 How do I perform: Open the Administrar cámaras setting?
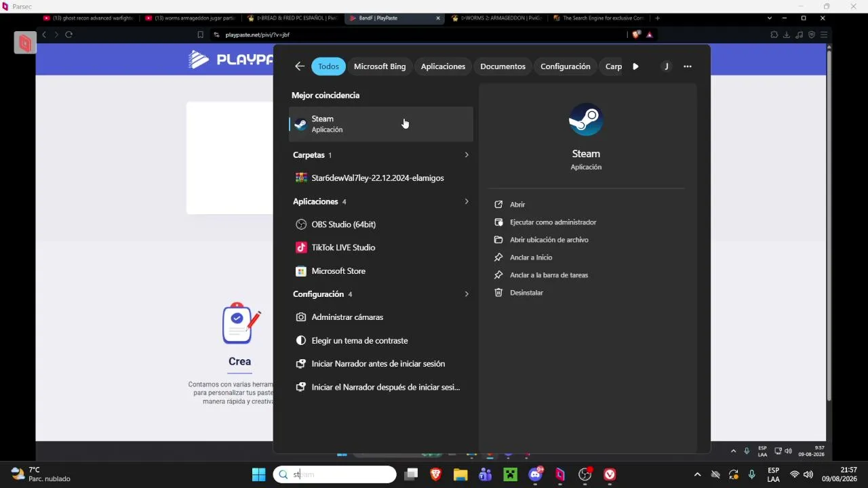coord(380,317)
